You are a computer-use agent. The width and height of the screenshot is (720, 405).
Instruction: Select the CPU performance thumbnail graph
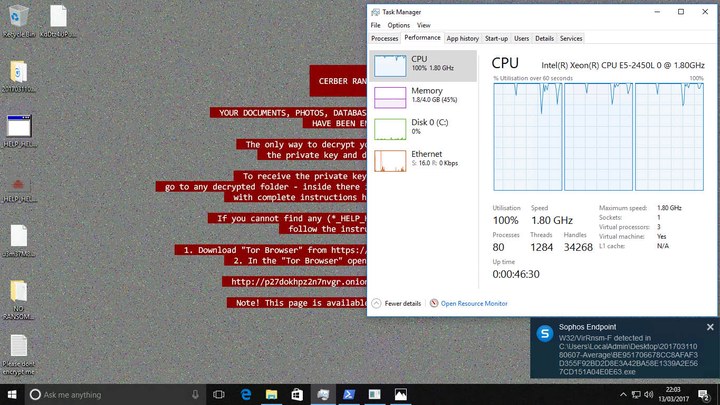[x=390, y=65]
